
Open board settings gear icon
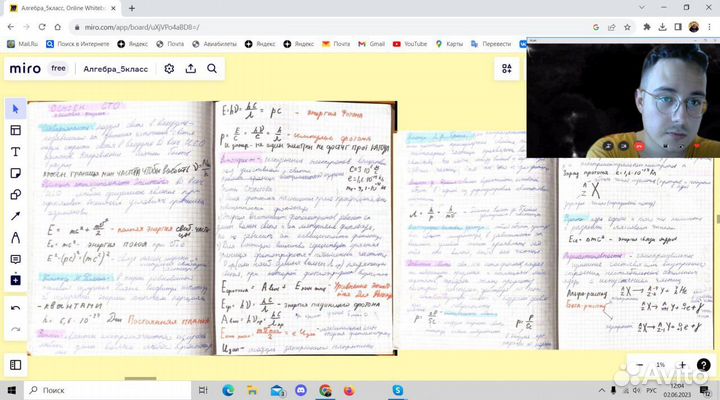(169, 68)
